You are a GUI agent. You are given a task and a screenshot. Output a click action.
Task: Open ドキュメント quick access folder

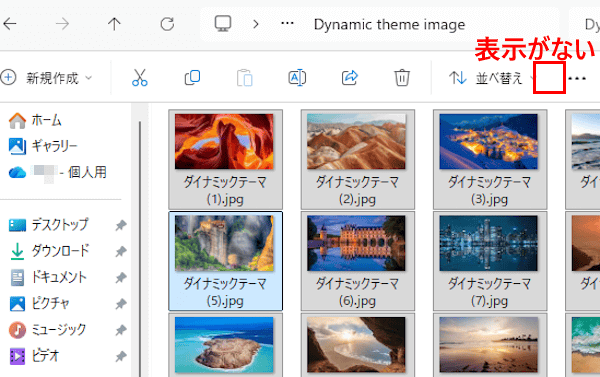click(x=49, y=277)
